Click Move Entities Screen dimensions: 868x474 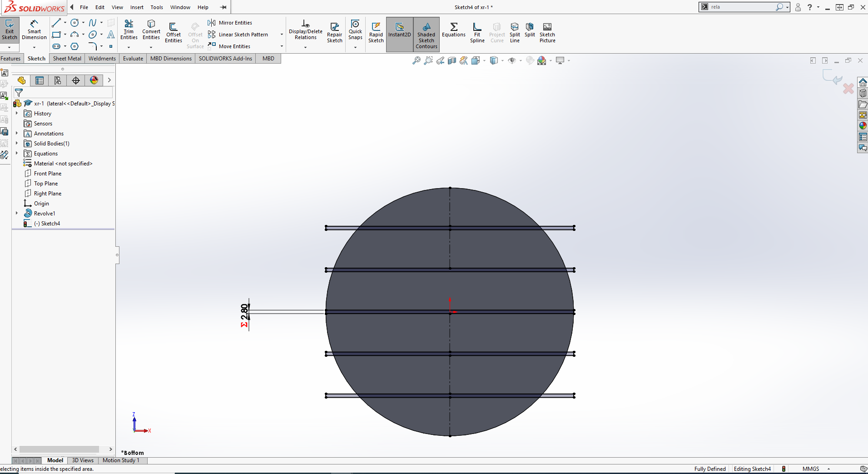(x=229, y=46)
